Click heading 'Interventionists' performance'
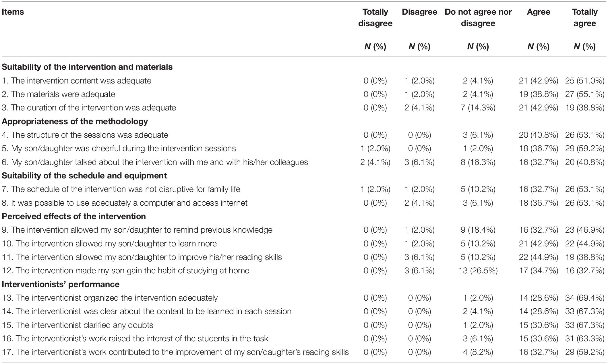Image resolution: width=608 pixels, height=364 pixels. coord(61,284)
